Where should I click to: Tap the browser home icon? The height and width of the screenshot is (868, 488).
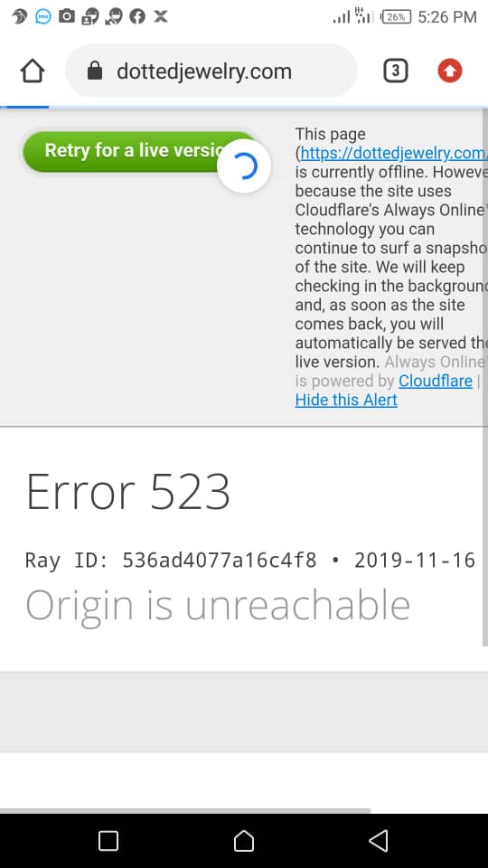pyautogui.click(x=33, y=71)
